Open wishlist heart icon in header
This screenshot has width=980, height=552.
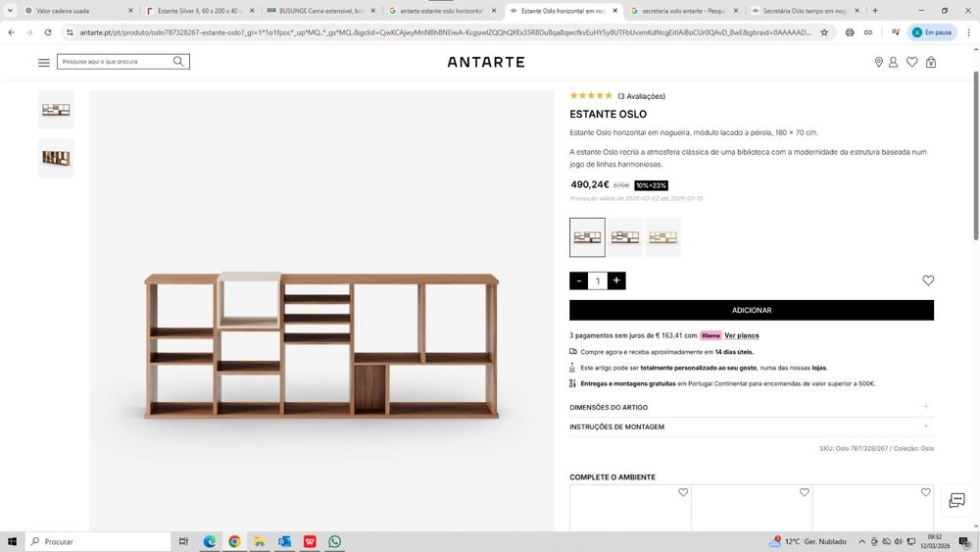click(x=911, y=62)
